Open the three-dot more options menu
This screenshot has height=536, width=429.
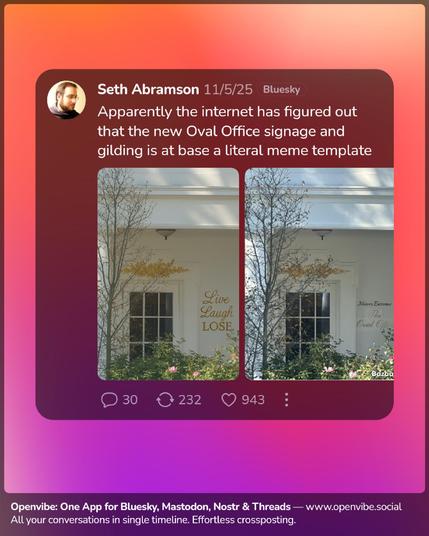(286, 400)
